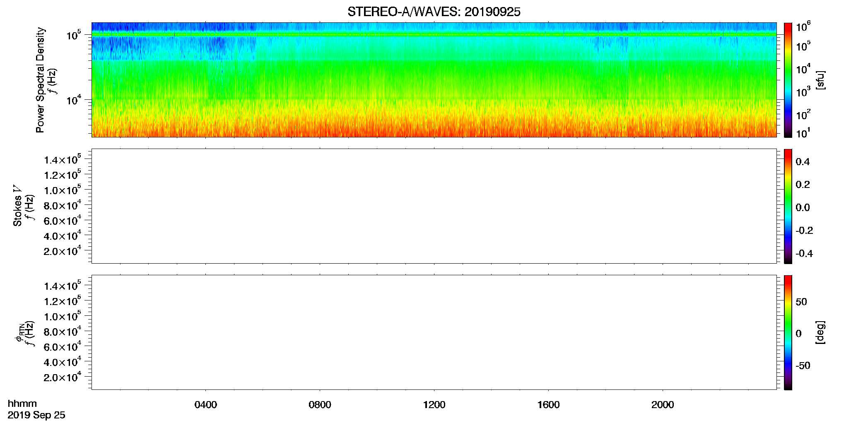Screen dimensions: 868x447
Task: Click the 0.2 tick on Stokes V colorbar
Action: point(803,185)
